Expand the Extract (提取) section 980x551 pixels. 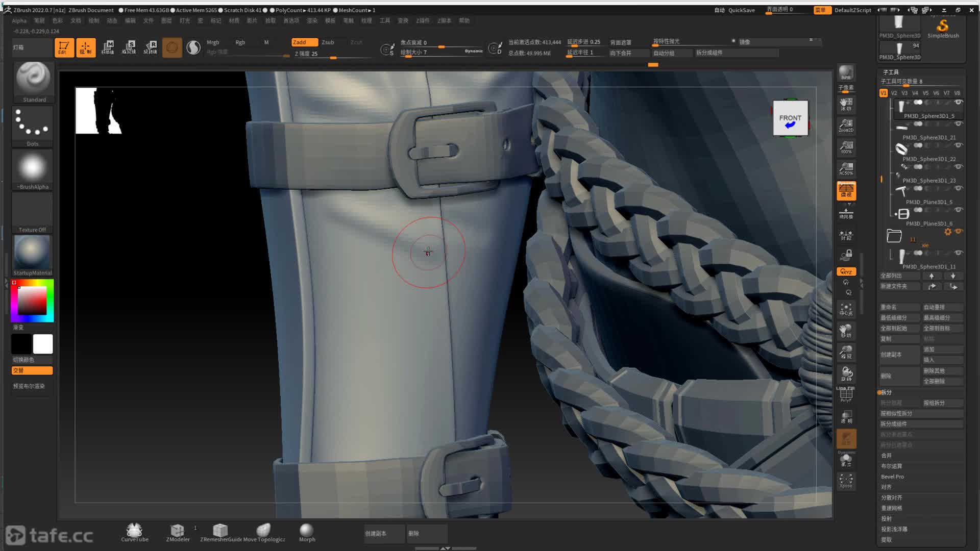coord(887,539)
